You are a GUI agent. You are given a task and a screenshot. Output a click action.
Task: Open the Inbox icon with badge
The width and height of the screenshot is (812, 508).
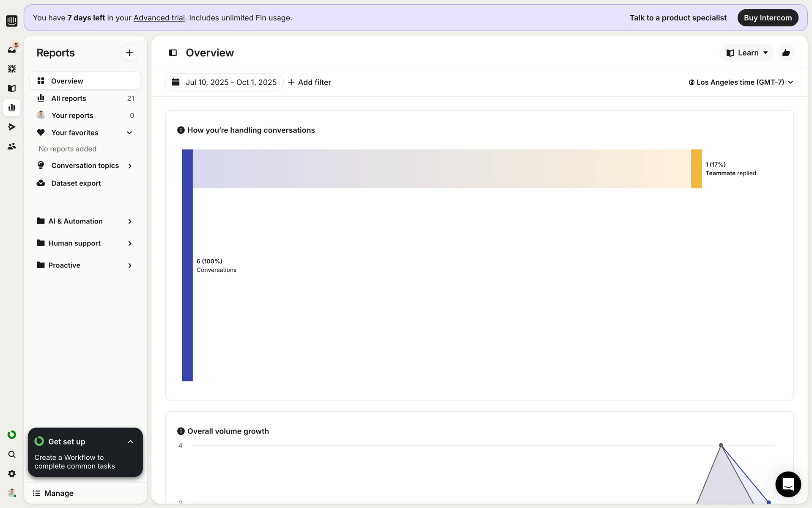pos(12,50)
